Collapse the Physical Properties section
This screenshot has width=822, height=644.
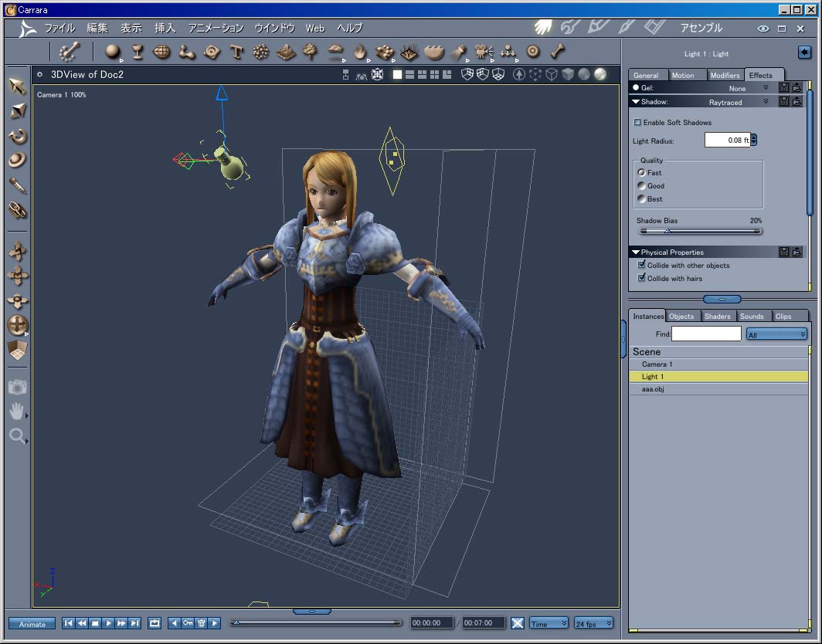(x=635, y=252)
